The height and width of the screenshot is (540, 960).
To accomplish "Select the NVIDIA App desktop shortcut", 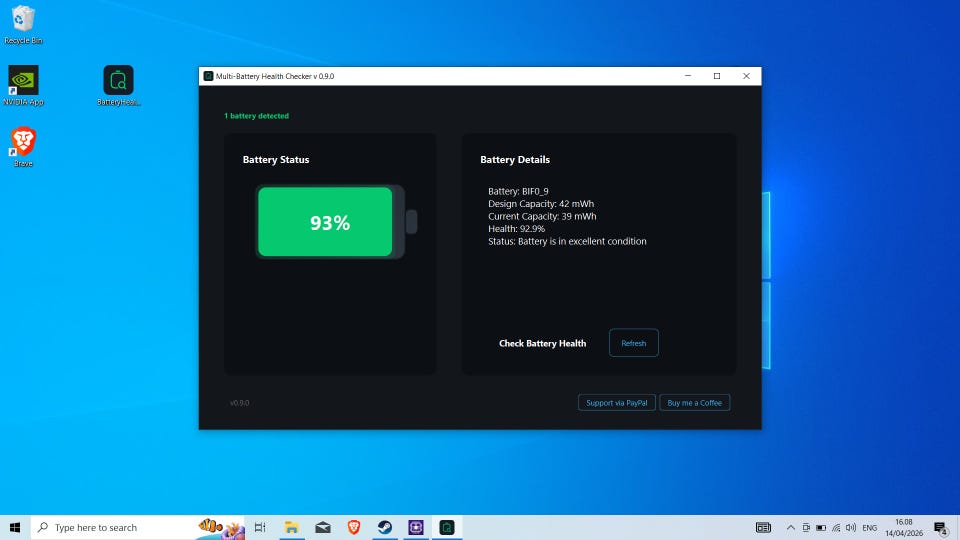I will pos(23,86).
